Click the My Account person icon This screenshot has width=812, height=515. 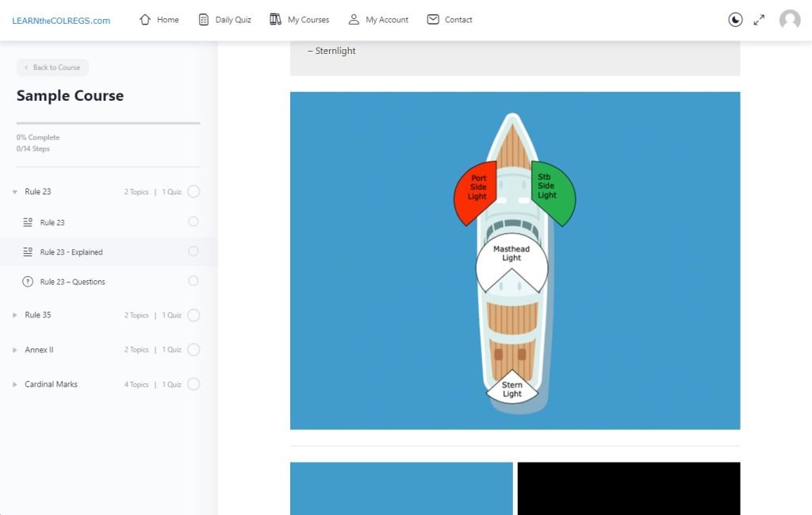354,20
